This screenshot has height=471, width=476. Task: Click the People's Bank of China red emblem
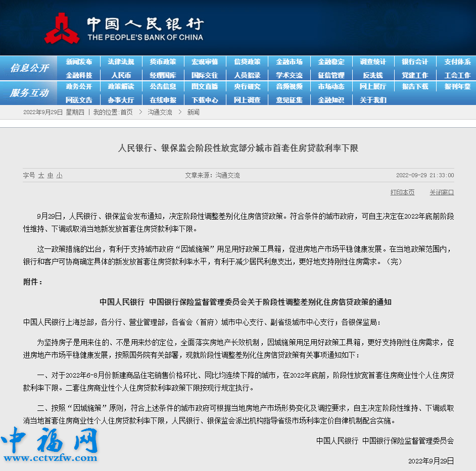coord(62,28)
